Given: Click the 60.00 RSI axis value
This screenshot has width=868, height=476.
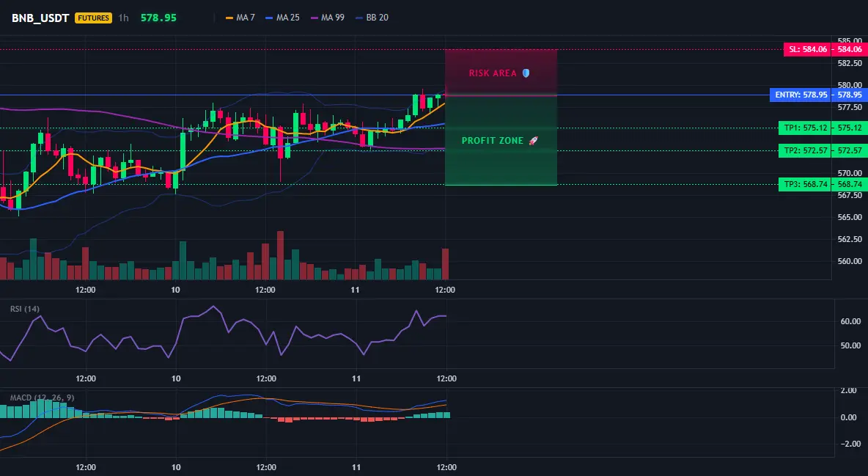Looking at the screenshot, I should point(851,321).
